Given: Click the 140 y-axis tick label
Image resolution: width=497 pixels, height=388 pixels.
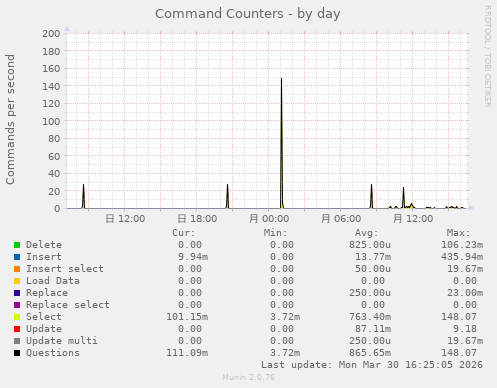Looking at the screenshot, I should (x=51, y=86).
